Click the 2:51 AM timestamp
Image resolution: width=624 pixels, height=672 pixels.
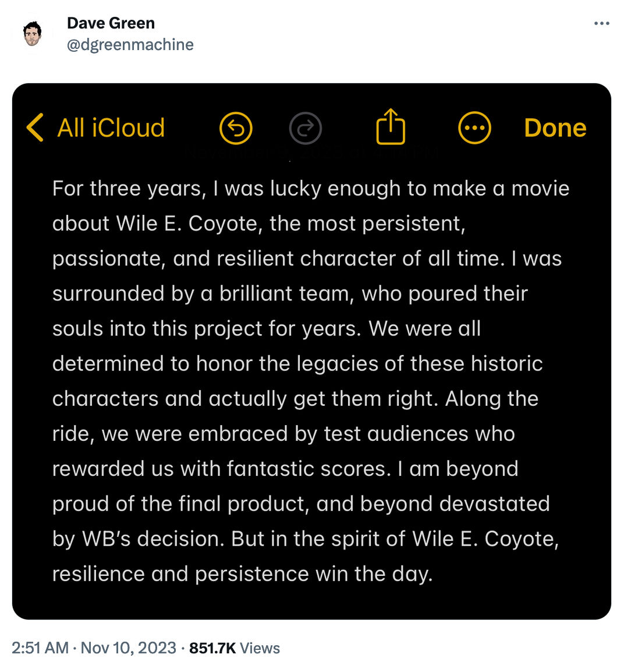pos(40,648)
